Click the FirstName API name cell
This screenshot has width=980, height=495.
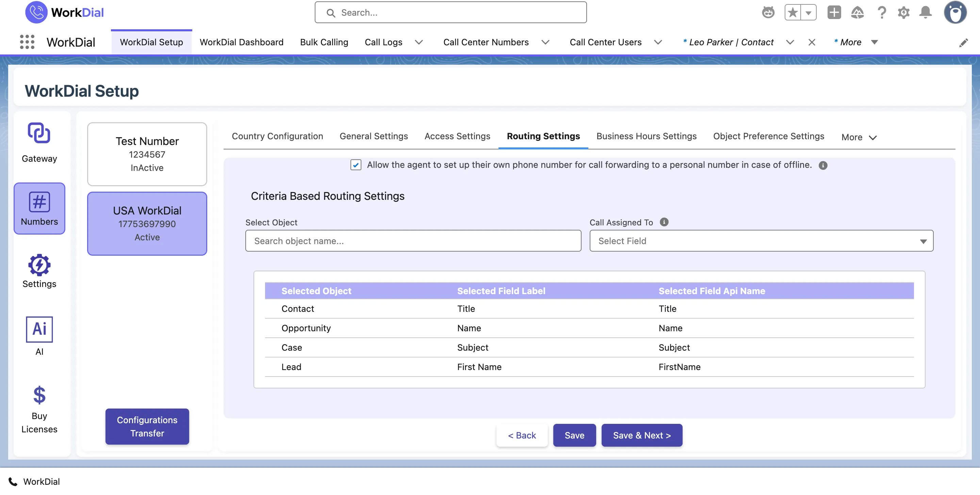click(679, 367)
